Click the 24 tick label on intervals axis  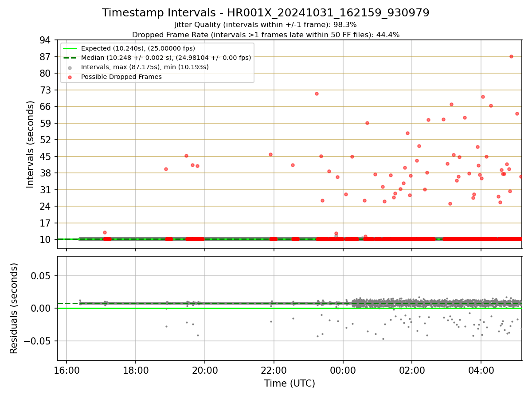(45, 206)
